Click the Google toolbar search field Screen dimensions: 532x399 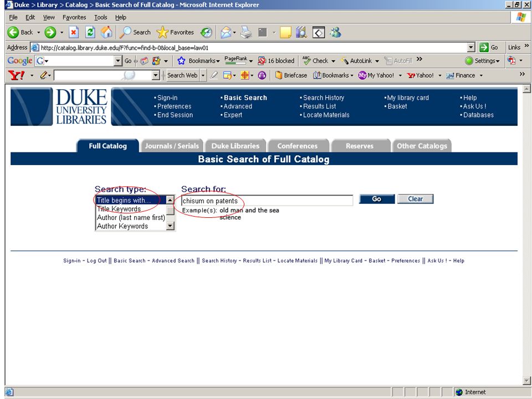pos(79,61)
